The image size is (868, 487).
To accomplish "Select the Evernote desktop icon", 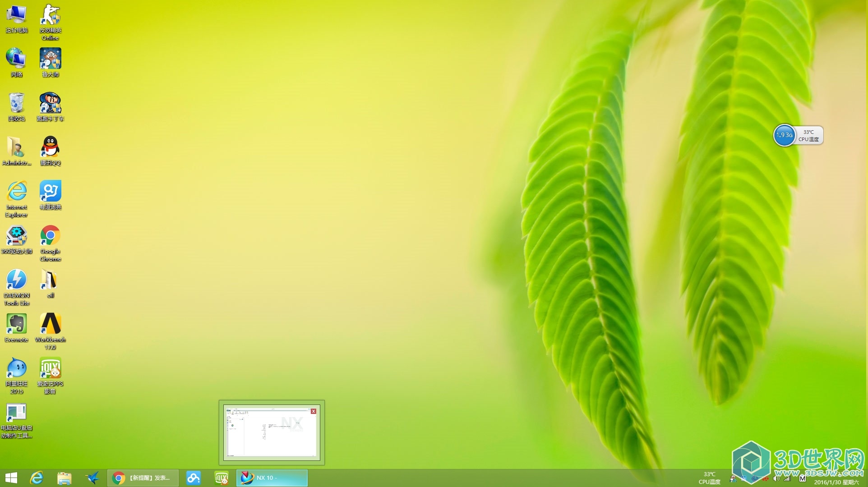I will 17,328.
